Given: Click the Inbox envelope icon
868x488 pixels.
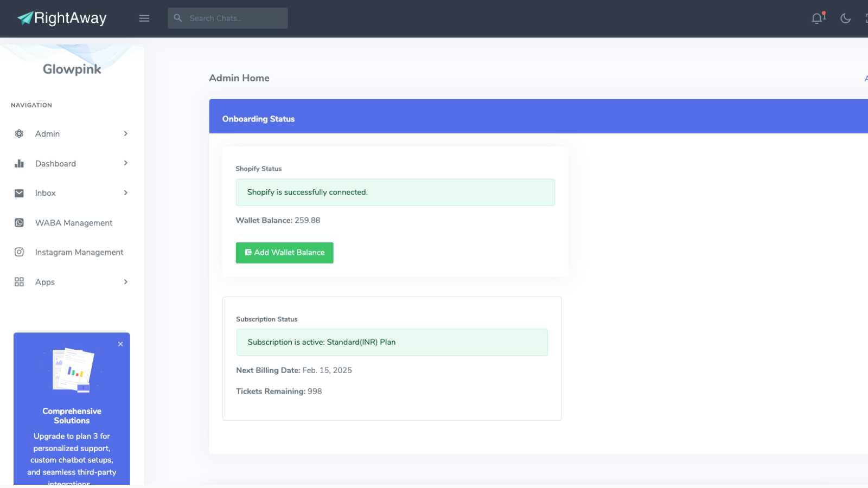Looking at the screenshot, I should pyautogui.click(x=19, y=192).
